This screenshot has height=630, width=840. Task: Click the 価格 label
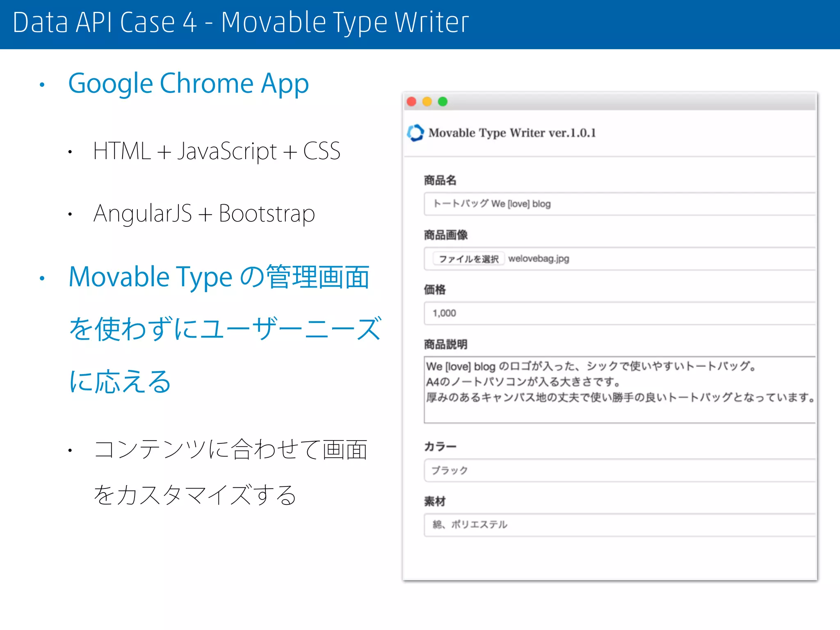pyautogui.click(x=435, y=290)
